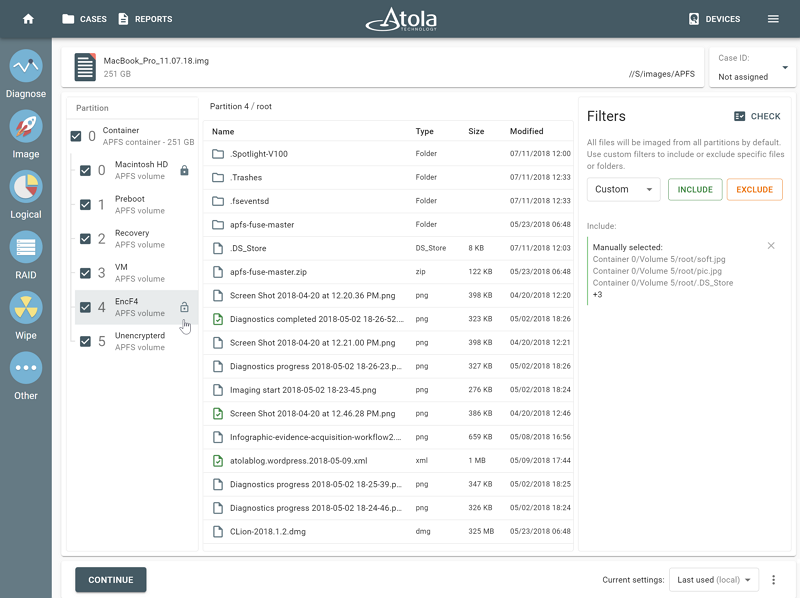Image resolution: width=800 pixels, height=598 pixels.
Task: Open the hamburger main menu
Action: [x=773, y=19]
